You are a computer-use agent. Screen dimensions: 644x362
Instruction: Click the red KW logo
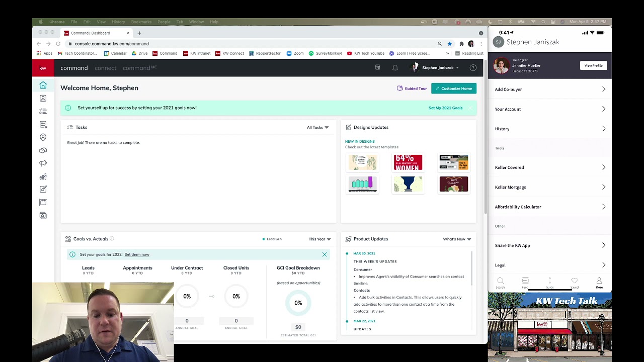(43, 68)
